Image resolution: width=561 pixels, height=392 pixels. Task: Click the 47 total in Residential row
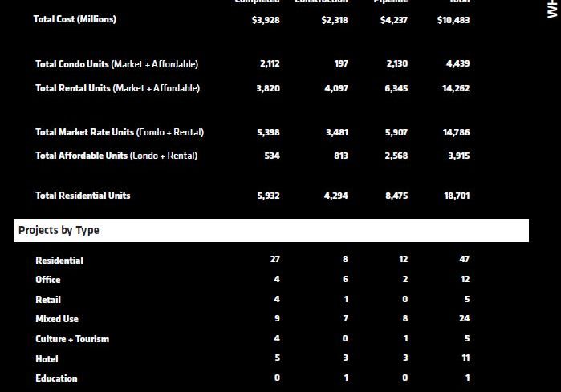[x=465, y=260]
